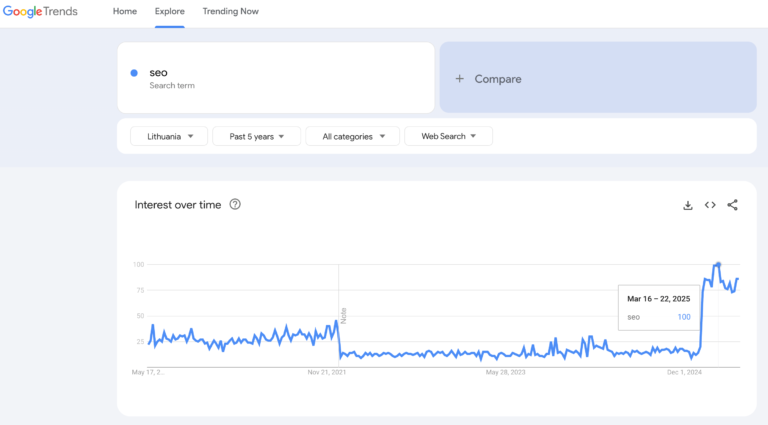Screen dimensions: 768x425
Task: Click the Nov 21, 2021 axis label
Action: (x=327, y=372)
